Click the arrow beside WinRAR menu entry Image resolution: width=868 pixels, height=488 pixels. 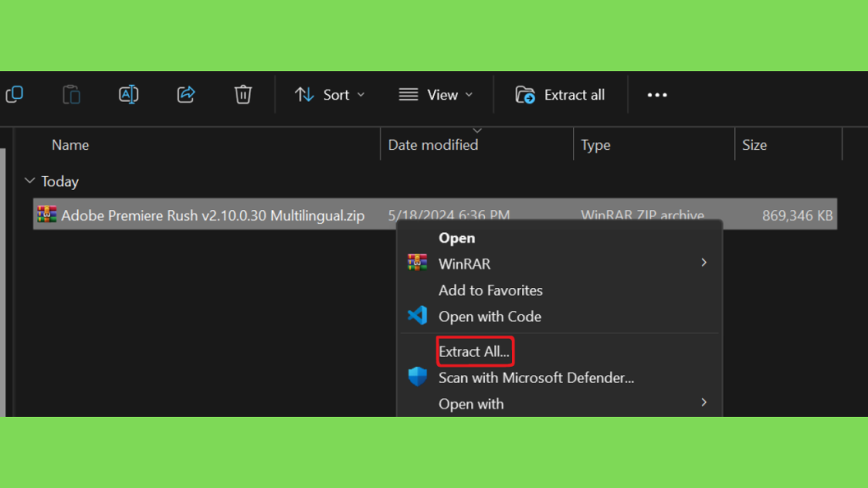(704, 263)
